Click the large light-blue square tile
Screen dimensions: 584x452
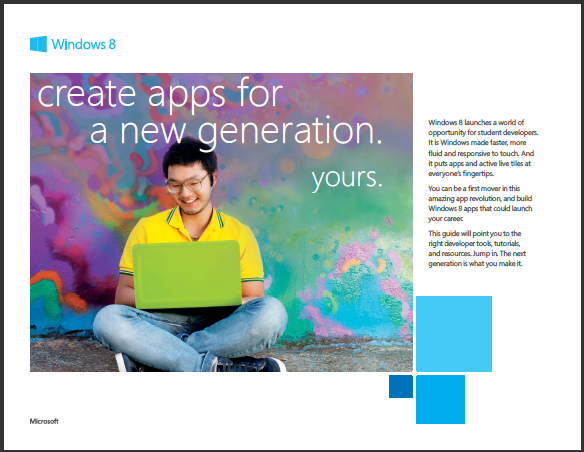pos(454,334)
